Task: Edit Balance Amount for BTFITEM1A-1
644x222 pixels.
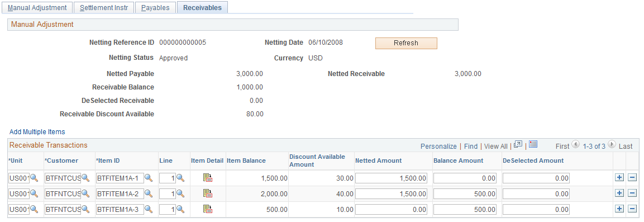Action: 465,178
